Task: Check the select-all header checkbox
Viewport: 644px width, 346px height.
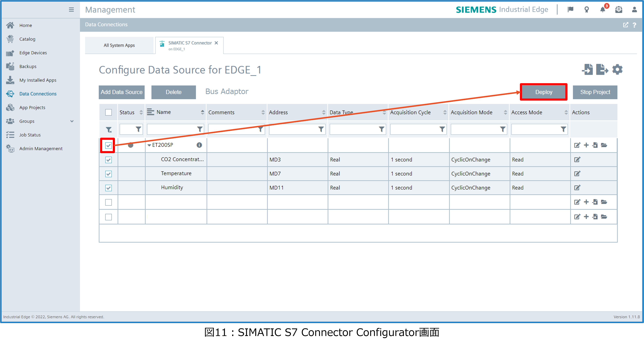Action: click(x=108, y=112)
